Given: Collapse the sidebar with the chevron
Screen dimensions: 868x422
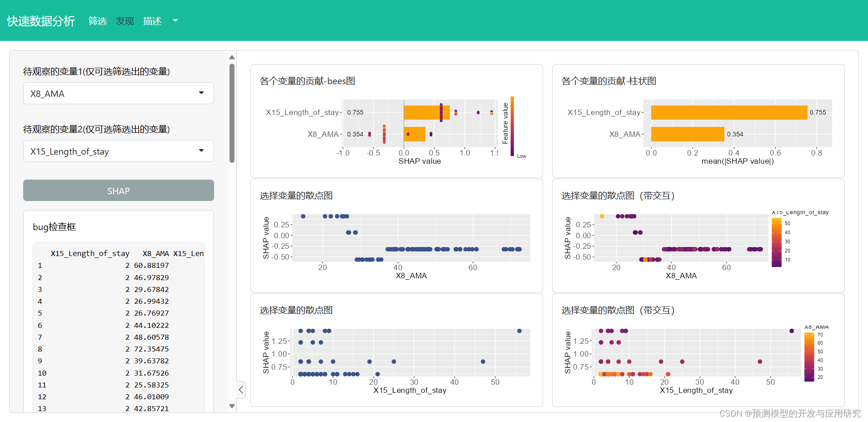Looking at the screenshot, I should (241, 390).
